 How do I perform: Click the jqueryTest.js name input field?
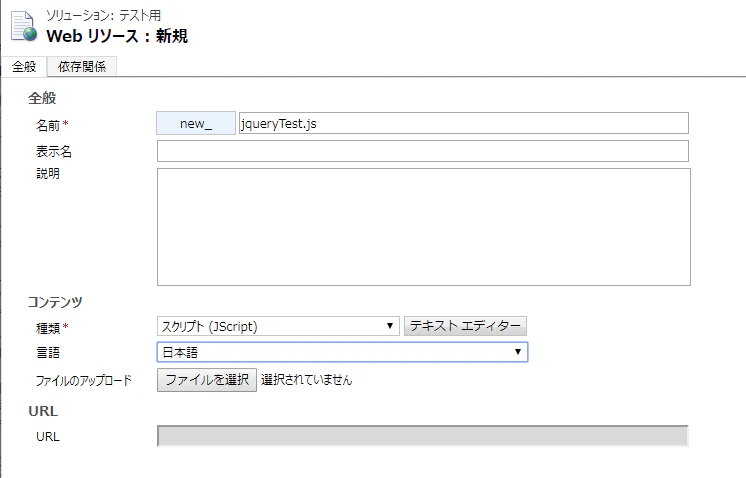tap(463, 124)
